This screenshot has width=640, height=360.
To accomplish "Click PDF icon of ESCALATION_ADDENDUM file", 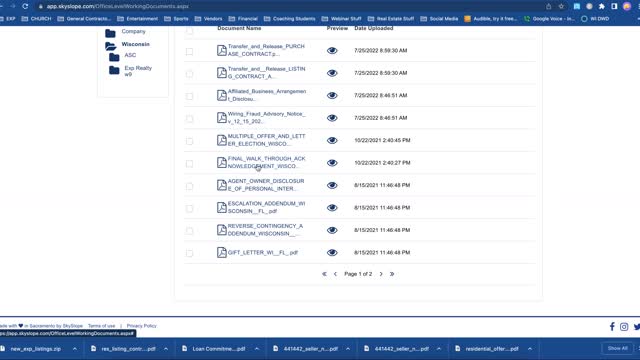I will pyautogui.click(x=222, y=207).
